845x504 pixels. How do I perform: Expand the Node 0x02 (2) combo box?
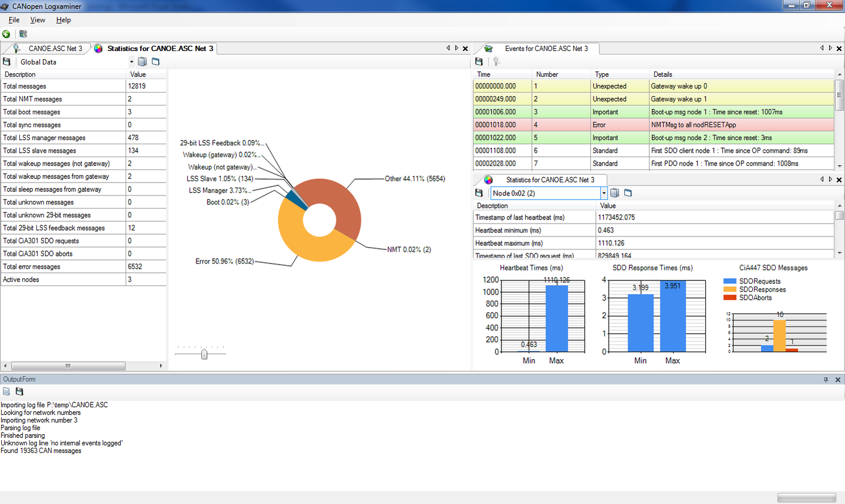pos(604,193)
